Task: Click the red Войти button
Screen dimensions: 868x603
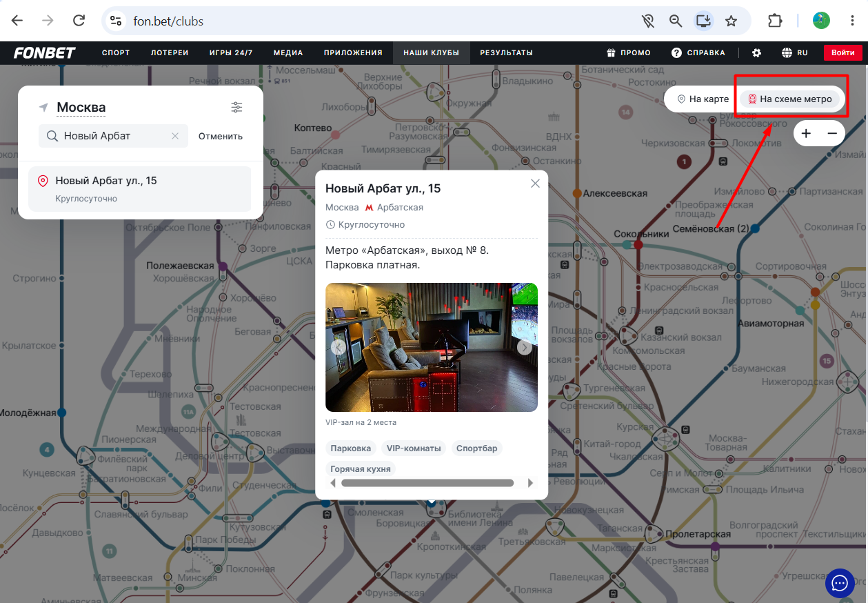Action: [843, 53]
